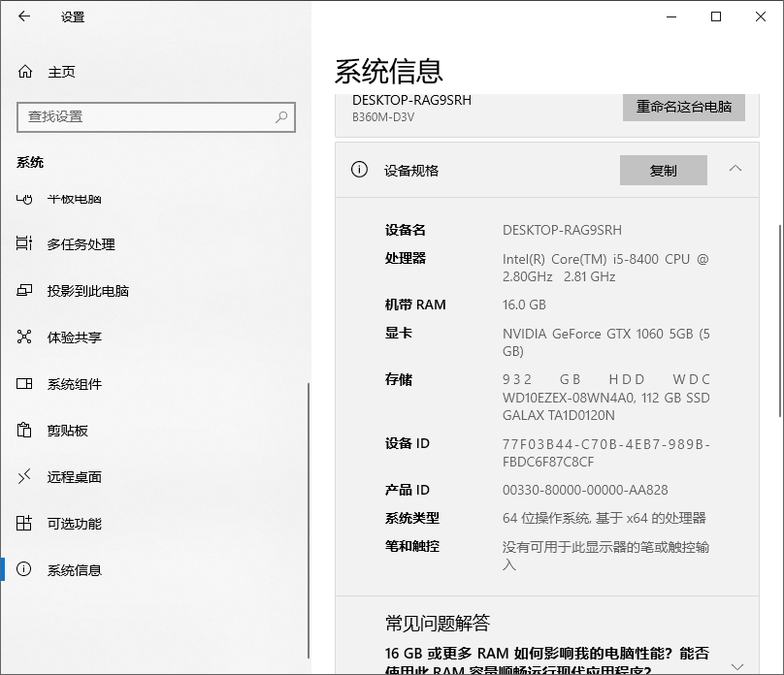Click the 重命名这台电脑 button
Image resolution: width=784 pixels, height=675 pixels.
pyautogui.click(x=683, y=107)
